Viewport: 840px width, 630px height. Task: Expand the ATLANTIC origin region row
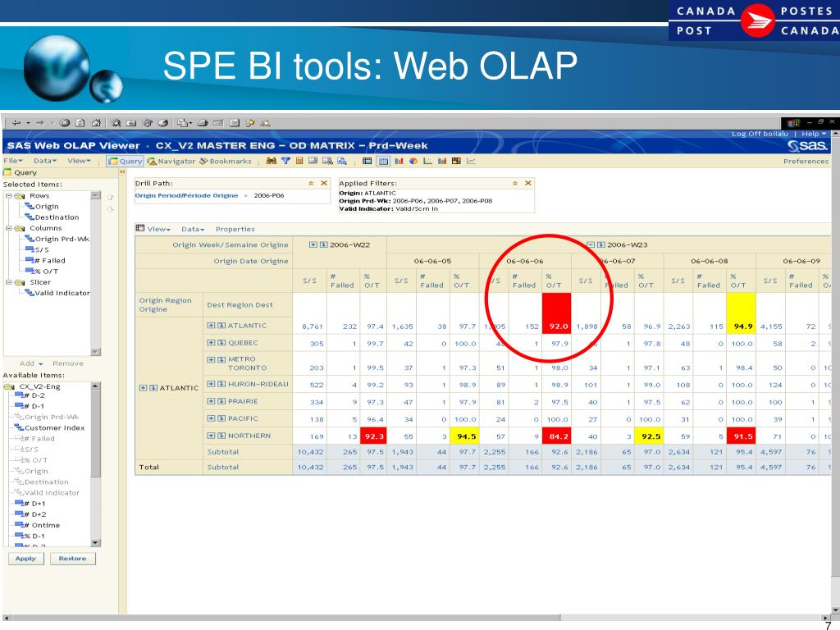(x=143, y=388)
